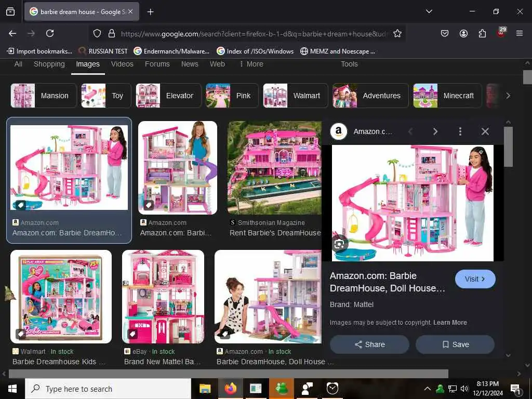Show hidden system tray icons
This screenshot has width=532, height=399.
click(x=428, y=389)
